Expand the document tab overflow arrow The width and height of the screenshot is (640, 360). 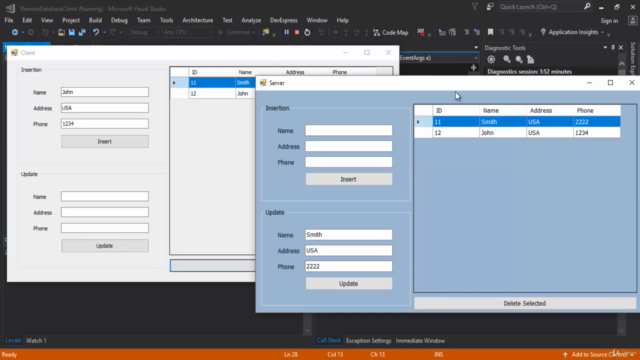(476, 48)
